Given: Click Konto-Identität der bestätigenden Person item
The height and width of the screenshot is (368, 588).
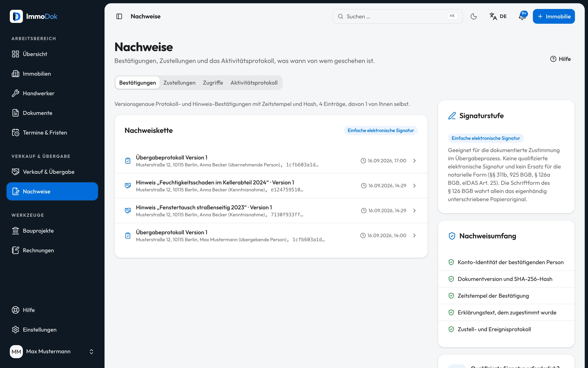Looking at the screenshot, I should pos(506,262).
